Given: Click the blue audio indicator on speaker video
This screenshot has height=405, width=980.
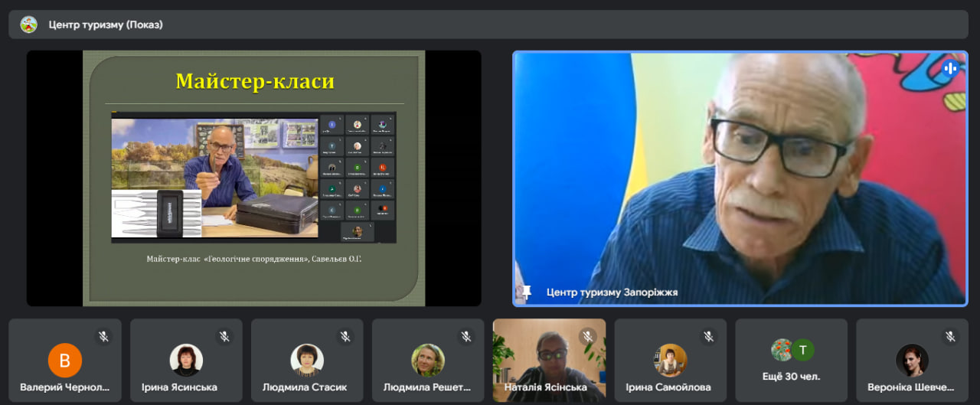Looking at the screenshot, I should 950,68.
